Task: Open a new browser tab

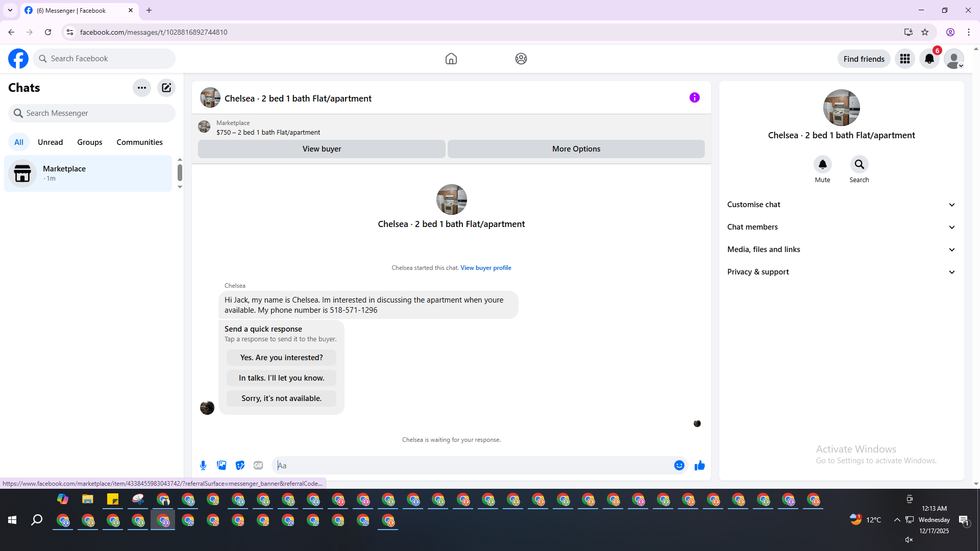Action: [149, 10]
